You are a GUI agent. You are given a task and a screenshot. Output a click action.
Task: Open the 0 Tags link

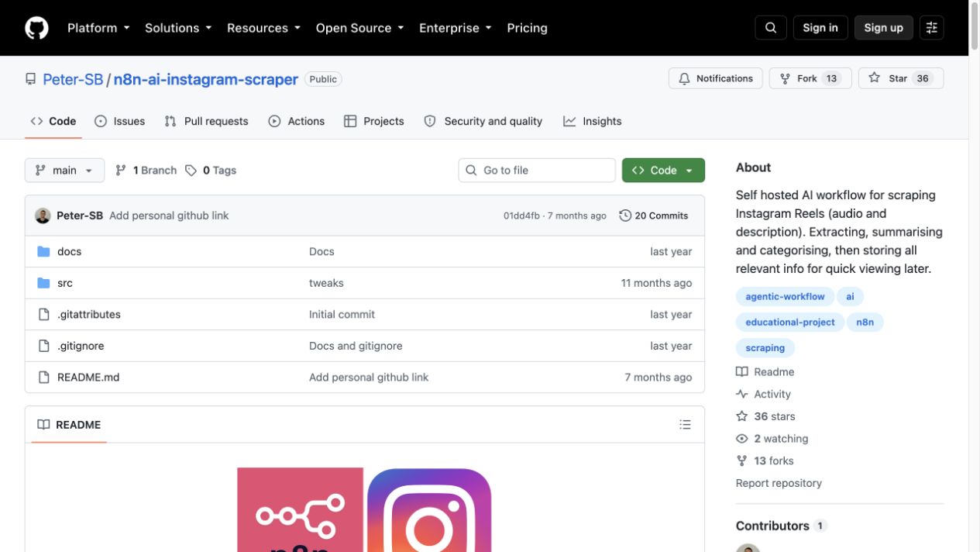click(211, 171)
